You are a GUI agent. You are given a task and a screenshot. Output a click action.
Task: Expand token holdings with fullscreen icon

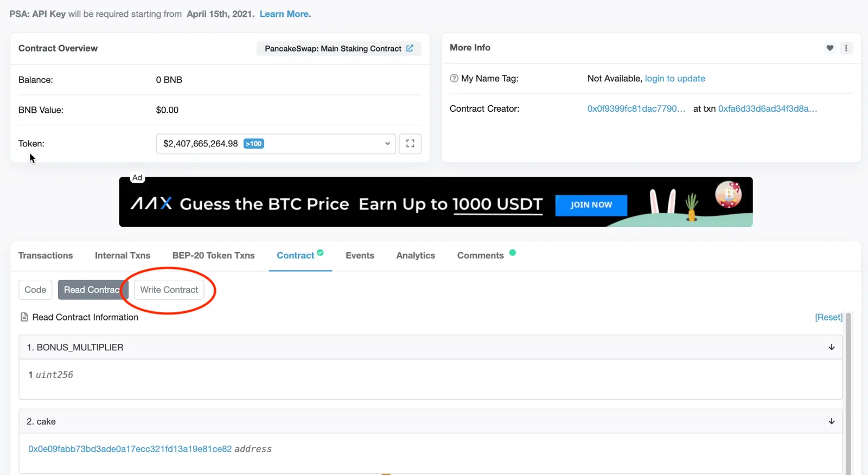click(x=410, y=144)
